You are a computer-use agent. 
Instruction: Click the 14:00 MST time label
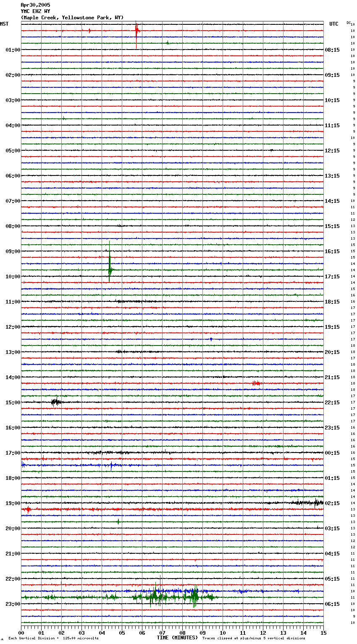(13, 377)
